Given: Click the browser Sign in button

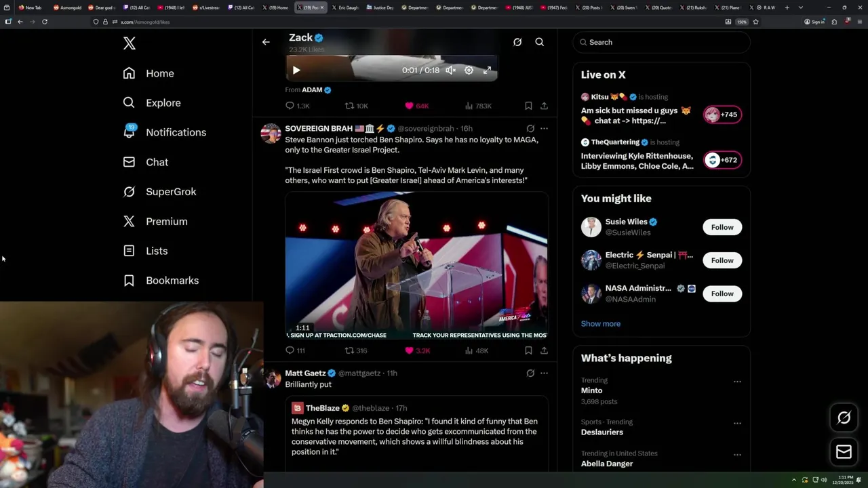Looking at the screenshot, I should [814, 22].
